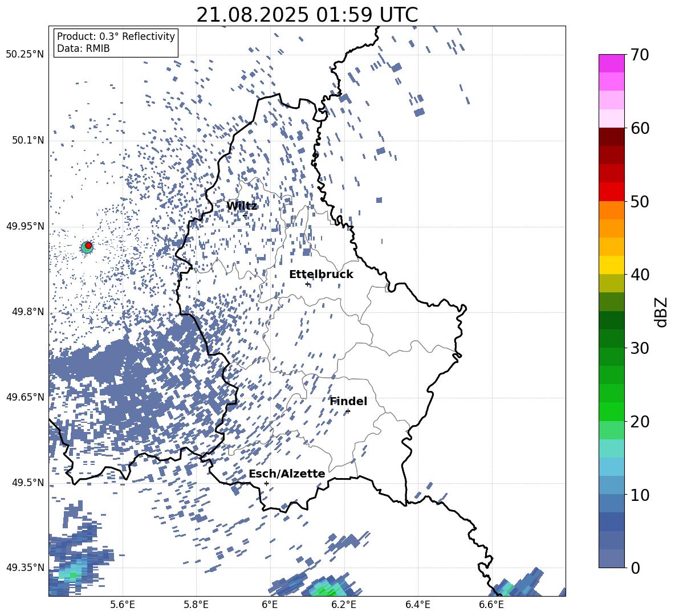Click the 50 colorbar tick label
This screenshot has height=616, width=675.
pos(640,201)
